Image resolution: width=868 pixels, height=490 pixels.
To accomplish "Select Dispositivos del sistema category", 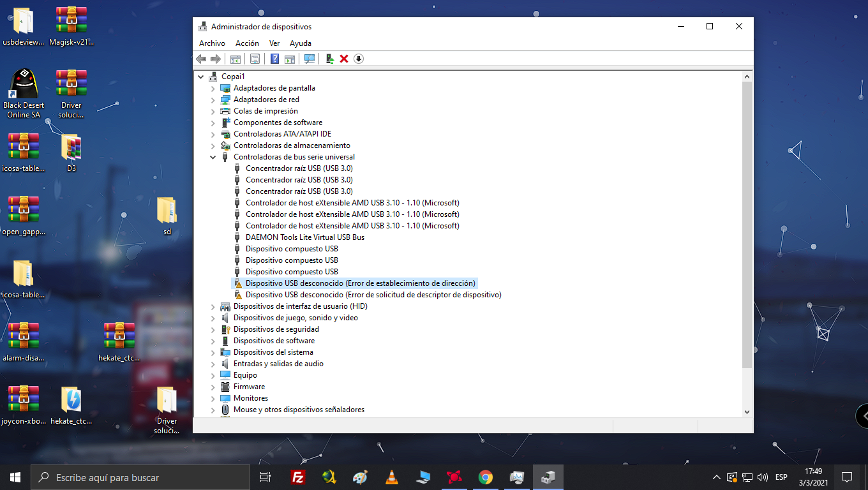I will pos(273,352).
